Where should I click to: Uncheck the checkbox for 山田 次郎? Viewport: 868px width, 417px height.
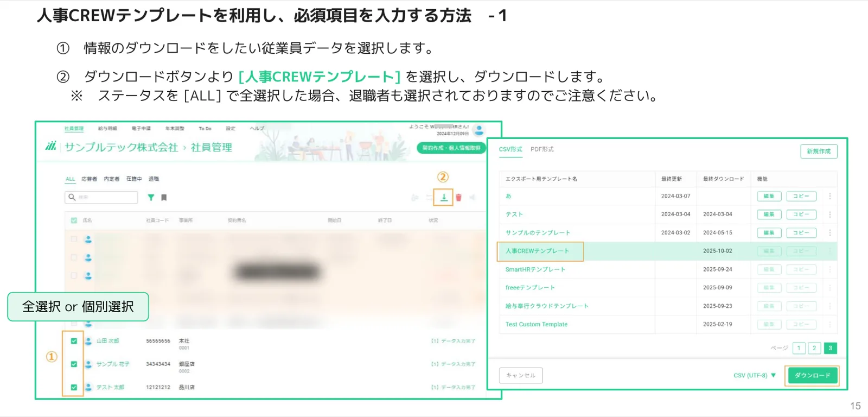74,341
